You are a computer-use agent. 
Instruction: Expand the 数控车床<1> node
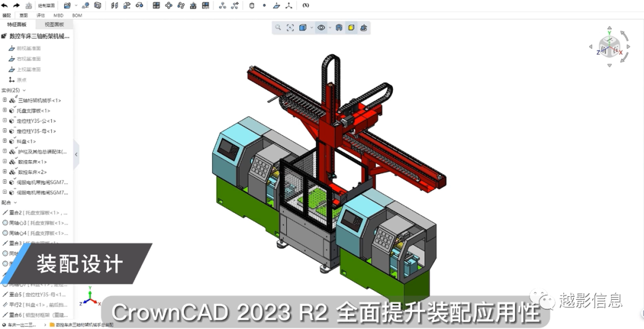point(5,162)
